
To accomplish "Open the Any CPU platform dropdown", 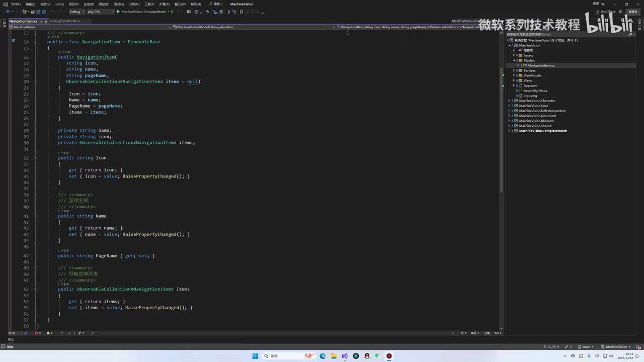I will [x=100, y=12].
